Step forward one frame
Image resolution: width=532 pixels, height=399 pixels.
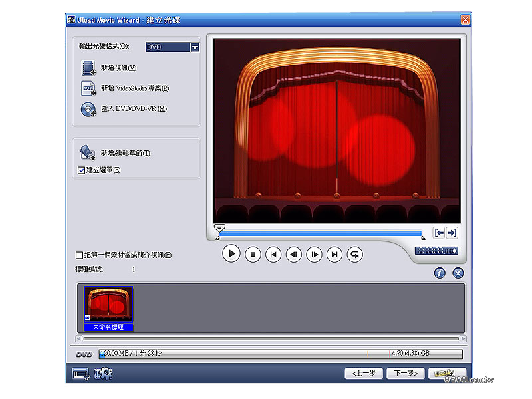pyautogui.click(x=314, y=255)
